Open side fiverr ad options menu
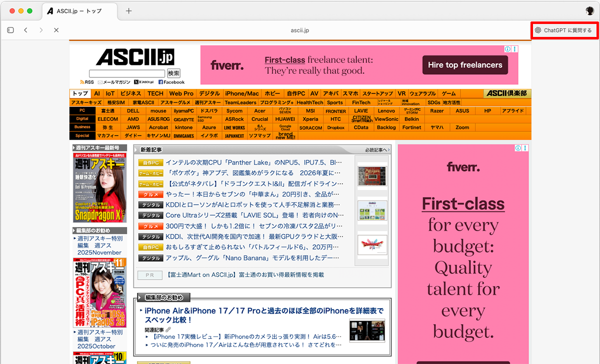Image resolution: width=600 pixels, height=364 pixels. [x=525, y=148]
